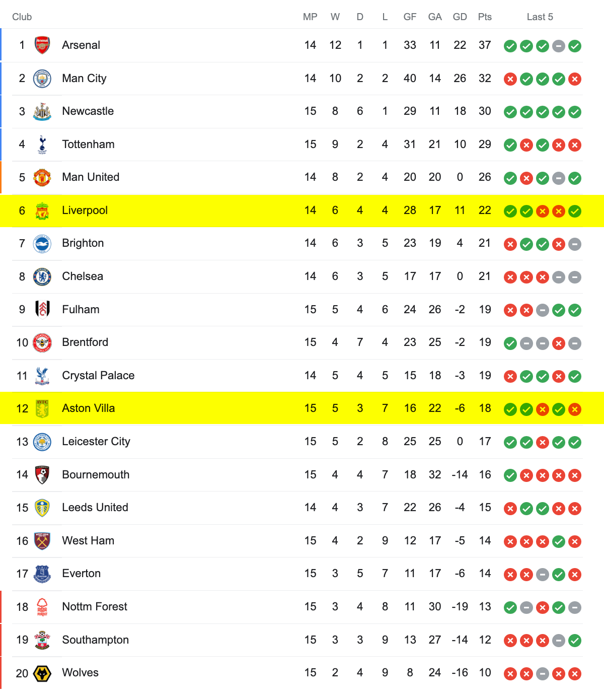This screenshot has height=700, width=604.
Task: Click Arsenal's draw icon in Last 5
Action: (559, 46)
